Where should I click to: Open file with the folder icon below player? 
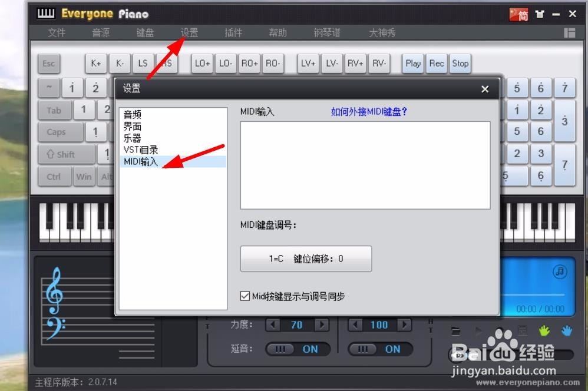(x=455, y=331)
